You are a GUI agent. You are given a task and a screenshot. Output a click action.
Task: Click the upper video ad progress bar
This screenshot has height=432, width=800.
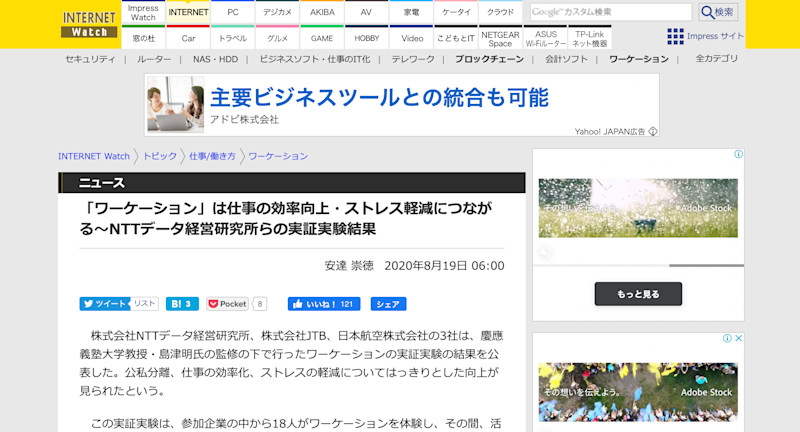[638, 265]
